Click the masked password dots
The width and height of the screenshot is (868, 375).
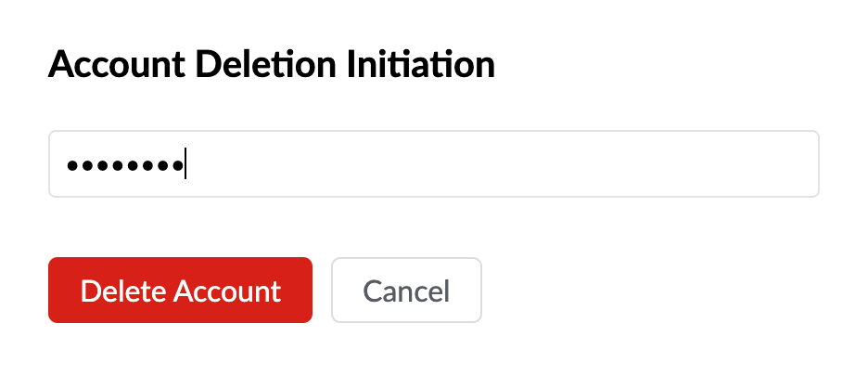[x=123, y=166]
